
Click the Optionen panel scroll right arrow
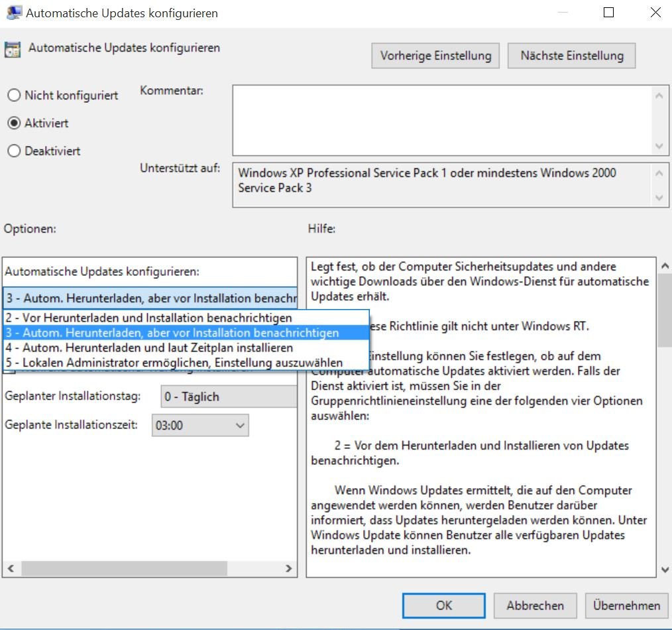click(x=288, y=569)
